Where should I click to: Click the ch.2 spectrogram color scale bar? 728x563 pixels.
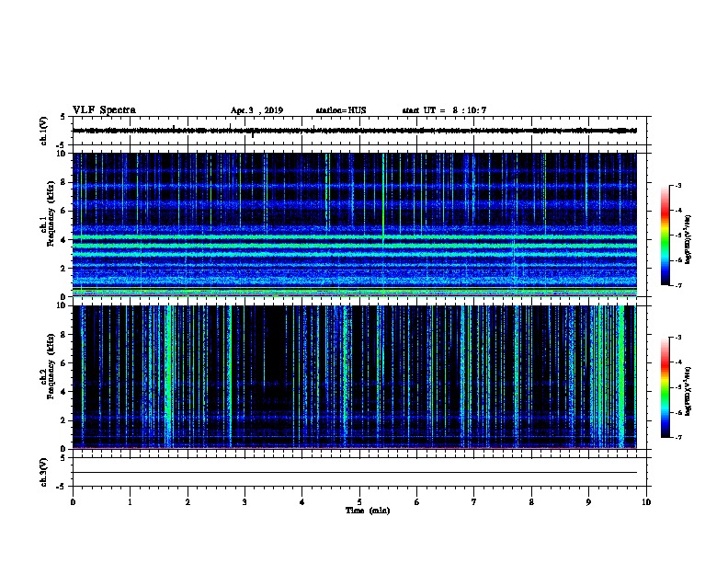[x=665, y=387]
